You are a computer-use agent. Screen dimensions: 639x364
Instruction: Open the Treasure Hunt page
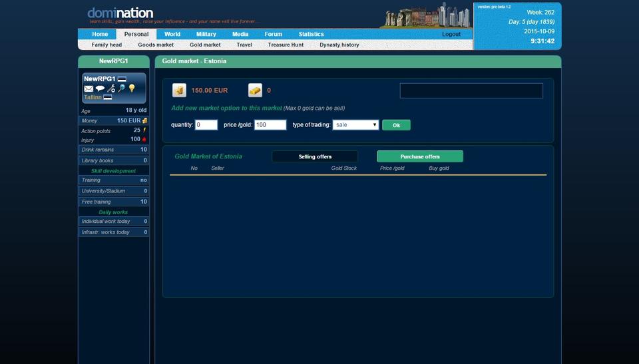(x=285, y=45)
